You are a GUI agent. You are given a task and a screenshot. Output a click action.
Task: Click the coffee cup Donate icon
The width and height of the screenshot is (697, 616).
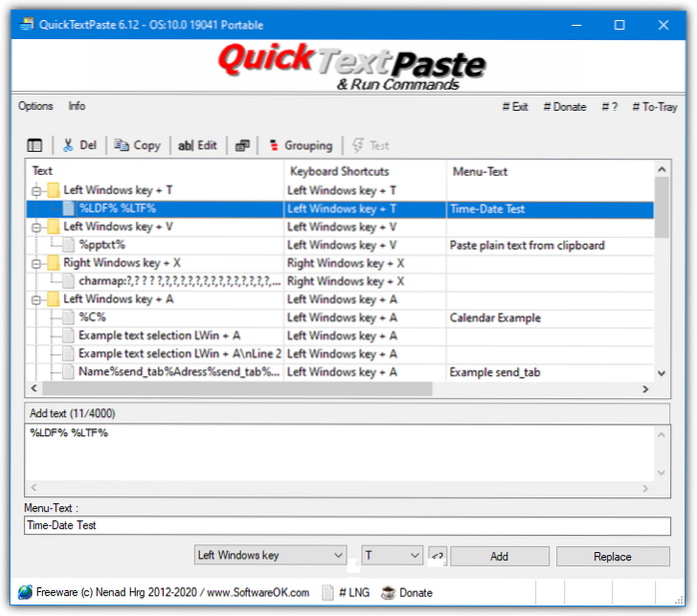coord(388,592)
